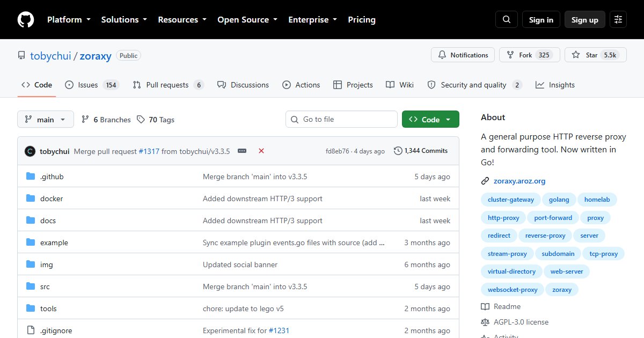This screenshot has width=644, height=338.
Task: Open 'Added downstream HTTP/3 support' docker commit
Action: [262, 199]
